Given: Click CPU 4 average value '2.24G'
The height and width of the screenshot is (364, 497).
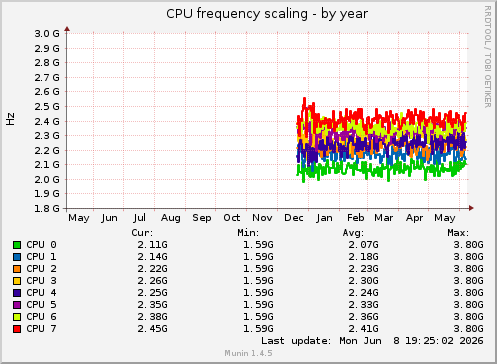Looking at the screenshot, I should click(x=364, y=293).
